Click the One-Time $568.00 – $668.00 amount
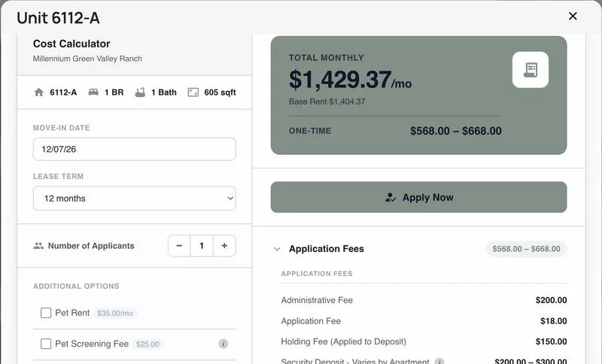This screenshot has width=602, height=364. click(x=456, y=131)
